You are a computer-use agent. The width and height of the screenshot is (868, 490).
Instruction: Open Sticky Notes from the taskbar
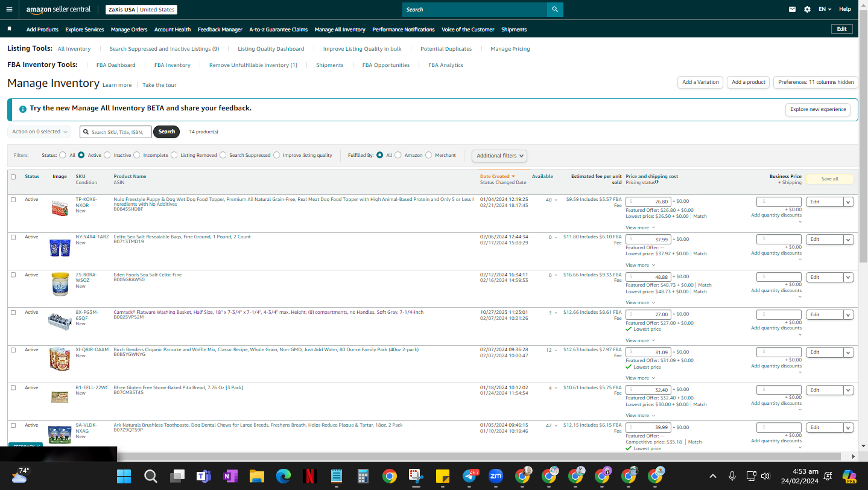click(442, 476)
